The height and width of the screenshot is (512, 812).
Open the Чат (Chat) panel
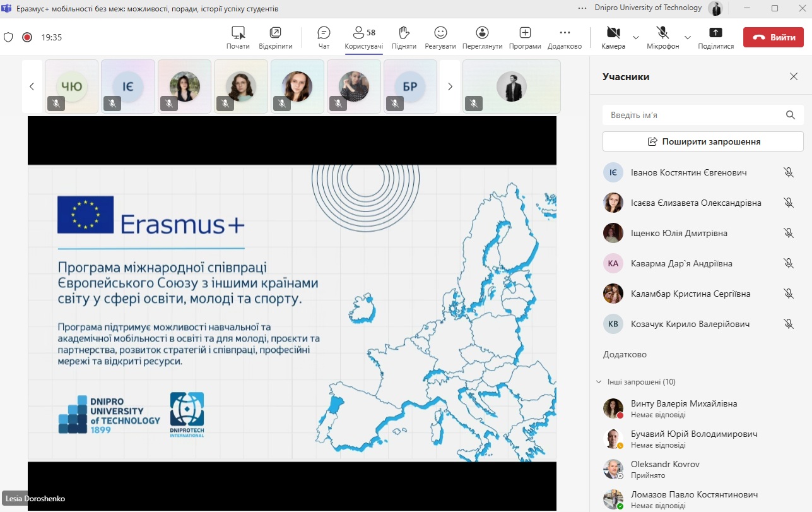[324, 37]
